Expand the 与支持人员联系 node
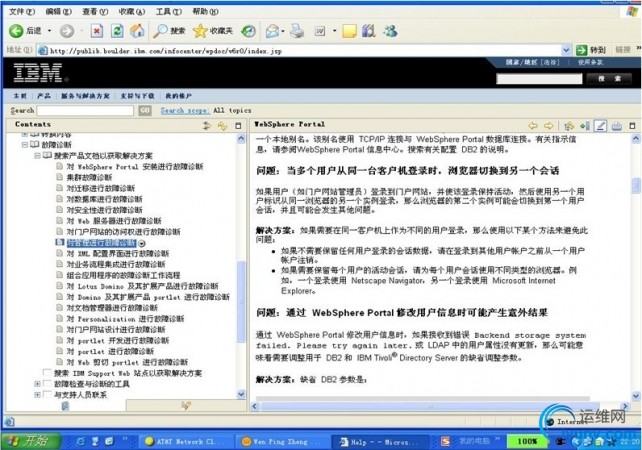 pyautogui.click(x=37, y=395)
